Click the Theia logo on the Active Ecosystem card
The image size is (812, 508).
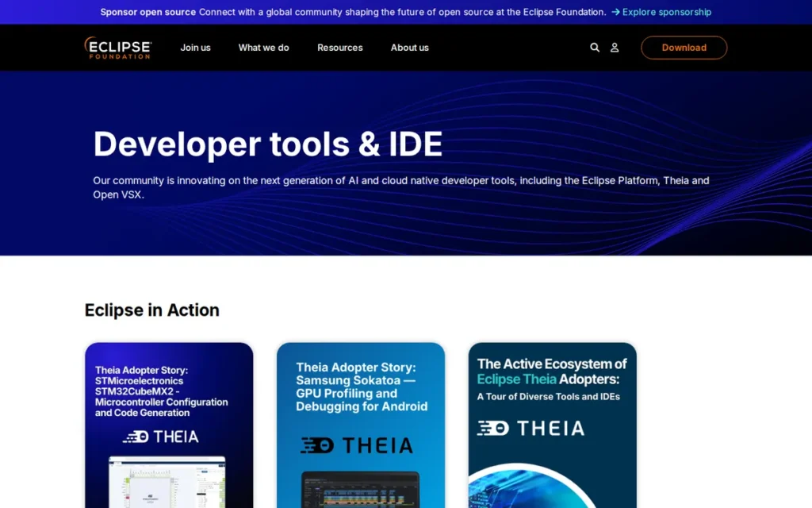coord(530,428)
